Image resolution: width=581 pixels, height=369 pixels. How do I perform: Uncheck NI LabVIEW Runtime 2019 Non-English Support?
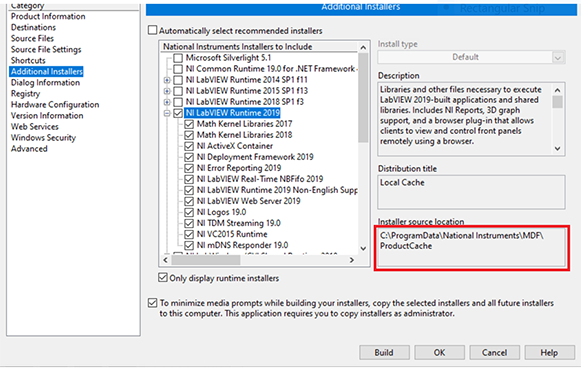pyautogui.click(x=189, y=190)
